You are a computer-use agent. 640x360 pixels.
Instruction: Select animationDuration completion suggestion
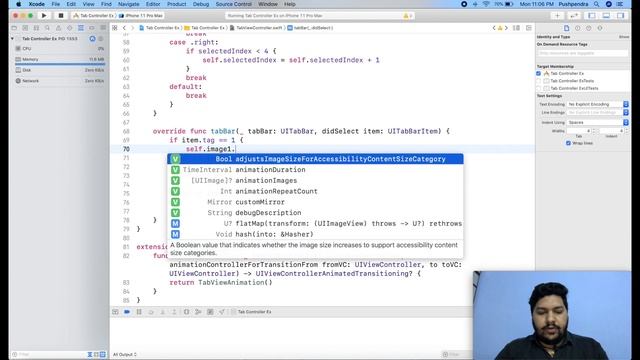tap(315, 170)
